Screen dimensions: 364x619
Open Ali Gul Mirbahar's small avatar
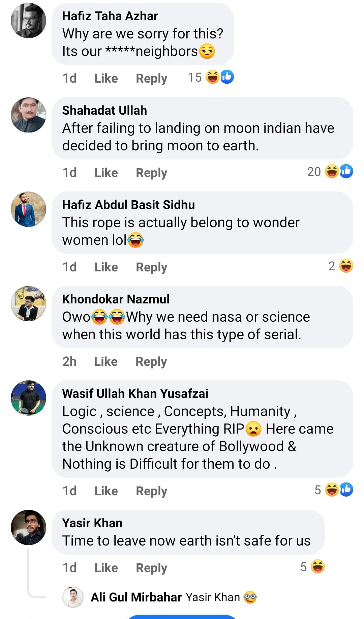click(x=73, y=597)
